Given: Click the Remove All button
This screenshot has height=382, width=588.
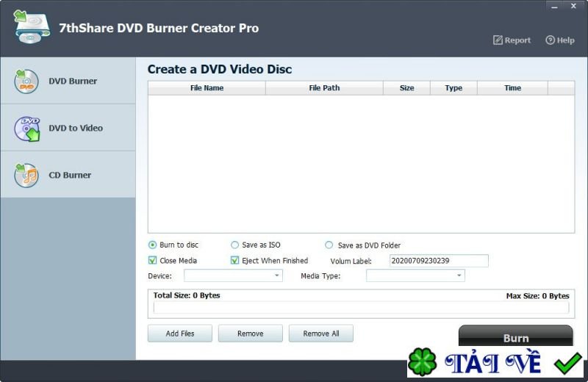Looking at the screenshot, I should [321, 334].
